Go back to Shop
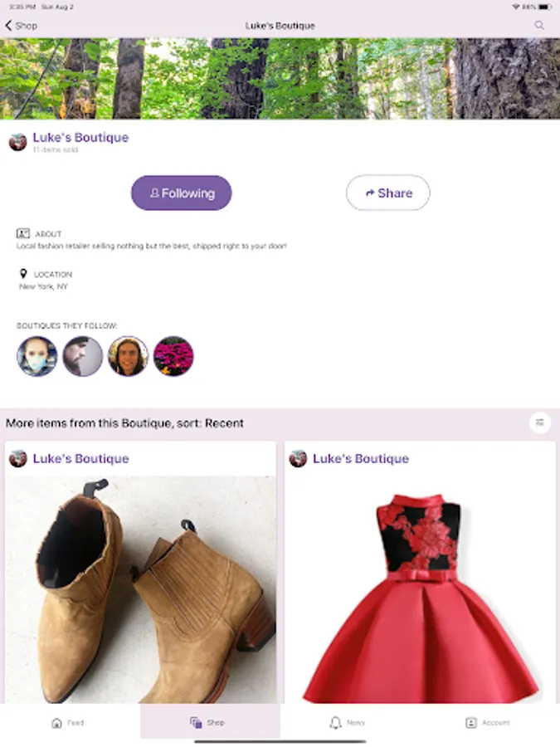560x747 pixels. click(x=21, y=26)
